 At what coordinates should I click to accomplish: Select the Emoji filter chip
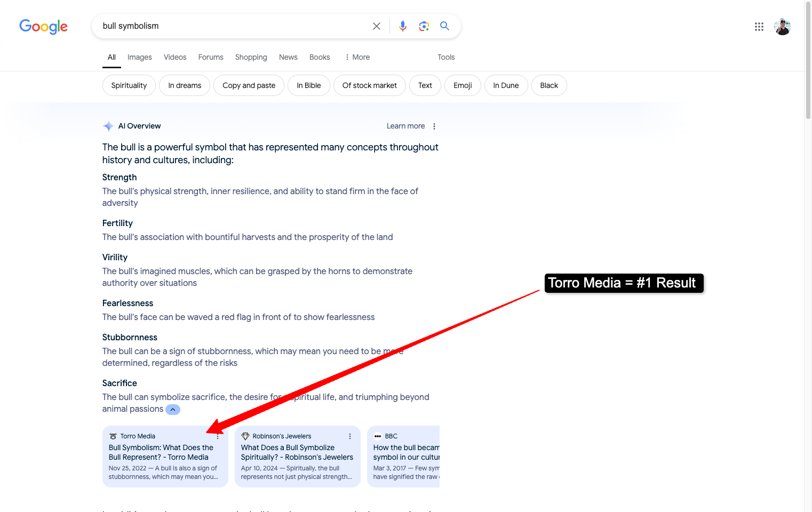pos(463,85)
